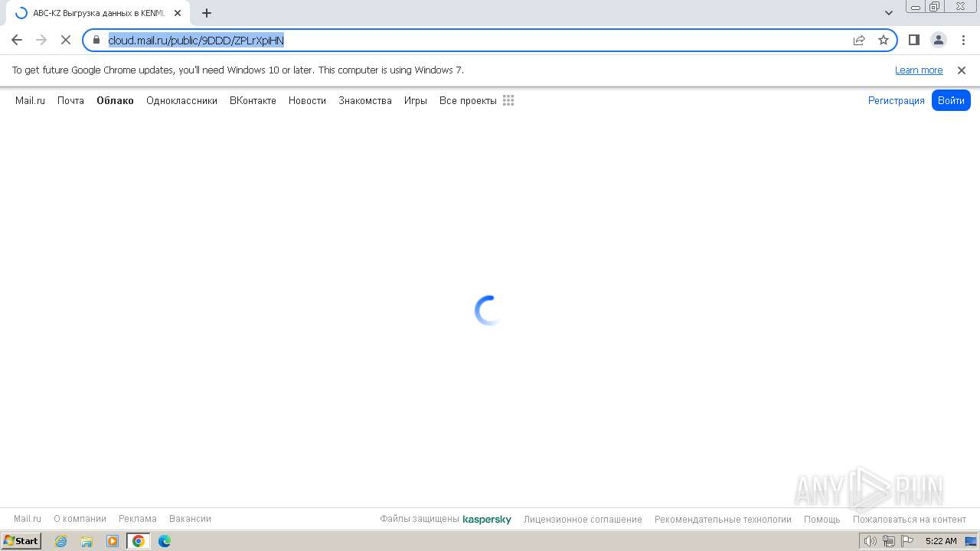Click Регистрация link
The height and width of the screenshot is (551, 980).
[897, 100]
